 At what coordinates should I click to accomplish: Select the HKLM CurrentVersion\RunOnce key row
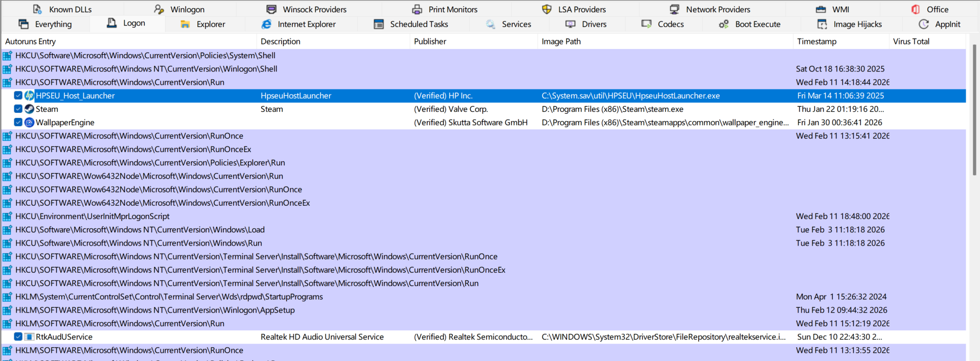coord(484,350)
